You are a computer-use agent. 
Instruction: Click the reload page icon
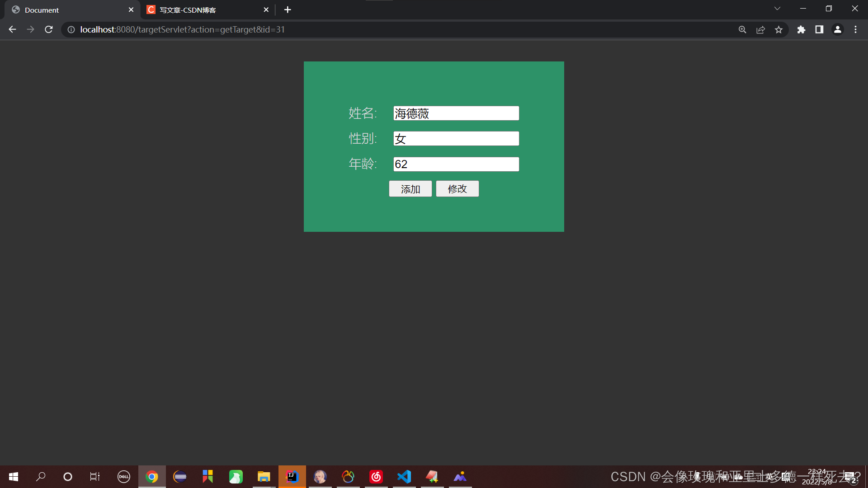(48, 29)
